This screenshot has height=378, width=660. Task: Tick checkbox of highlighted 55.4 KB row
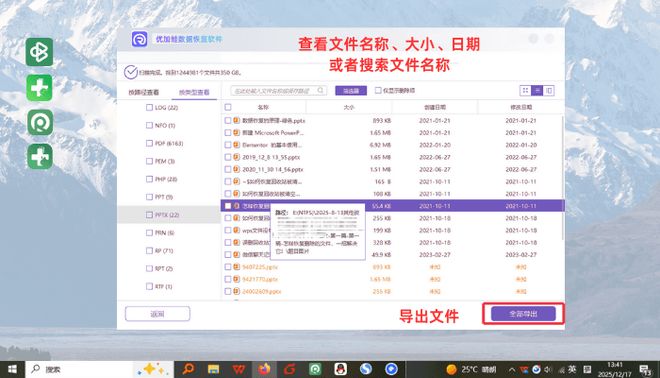[x=228, y=206]
